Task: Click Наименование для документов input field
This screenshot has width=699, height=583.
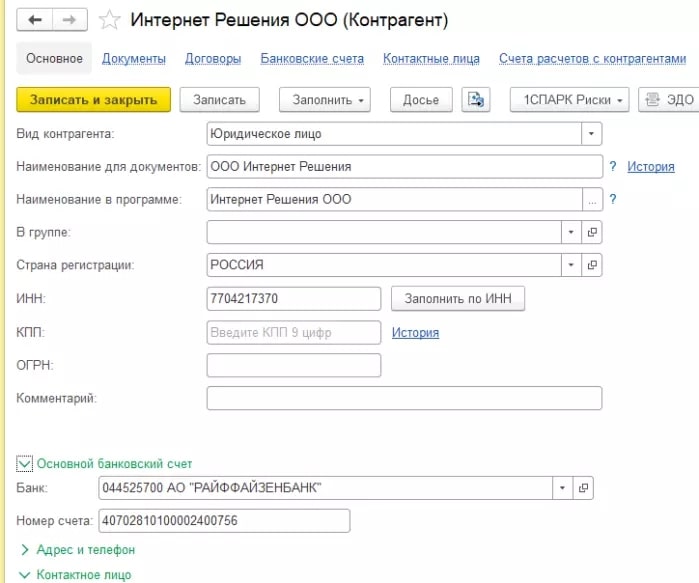Action: tap(405, 167)
